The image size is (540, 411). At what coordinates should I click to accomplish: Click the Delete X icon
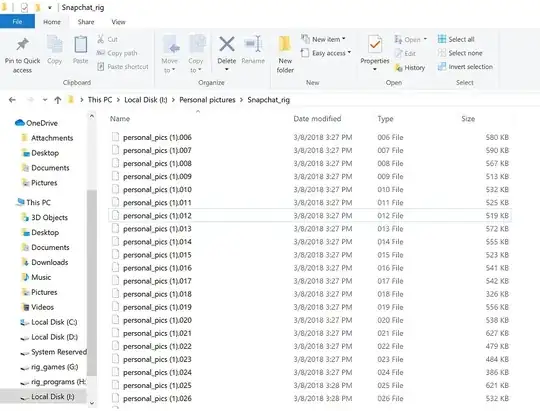(x=227, y=44)
